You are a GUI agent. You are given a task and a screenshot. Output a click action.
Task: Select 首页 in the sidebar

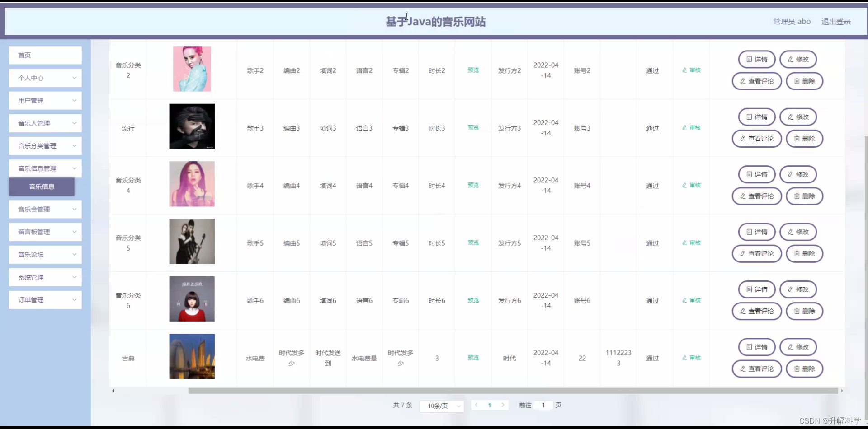(45, 55)
